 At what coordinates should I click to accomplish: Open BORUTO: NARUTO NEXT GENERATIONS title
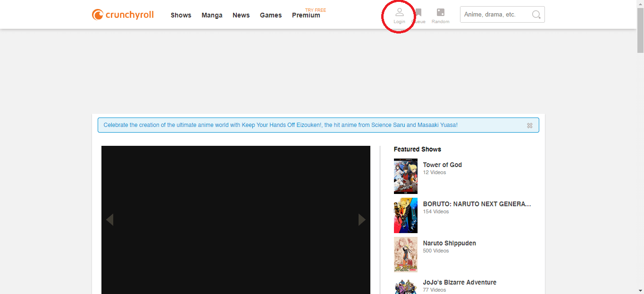click(x=477, y=204)
